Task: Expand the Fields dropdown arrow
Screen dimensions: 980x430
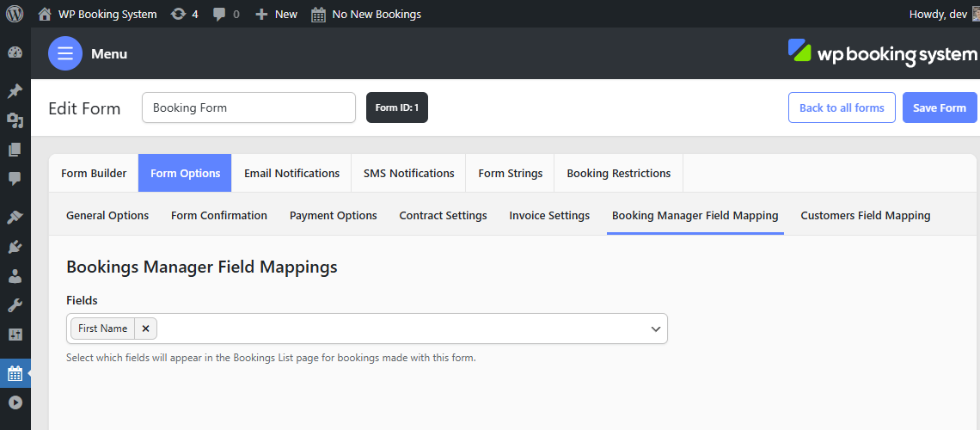Action: [x=656, y=329]
